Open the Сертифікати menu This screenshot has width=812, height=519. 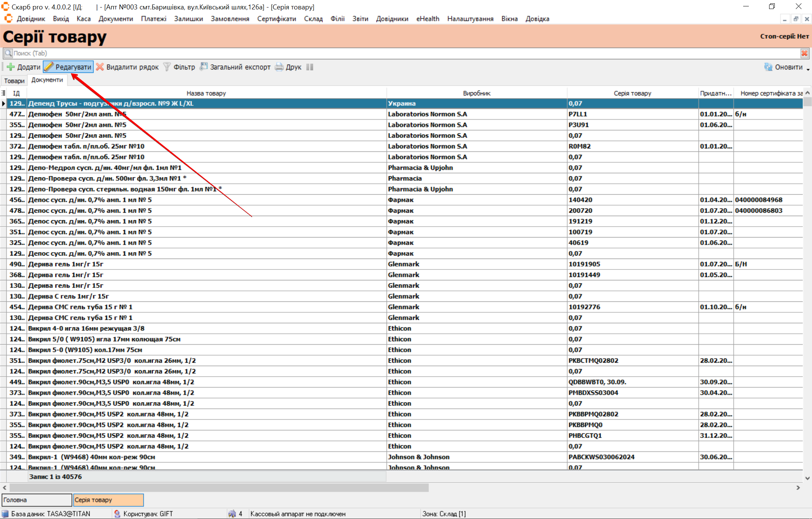tap(276, 19)
